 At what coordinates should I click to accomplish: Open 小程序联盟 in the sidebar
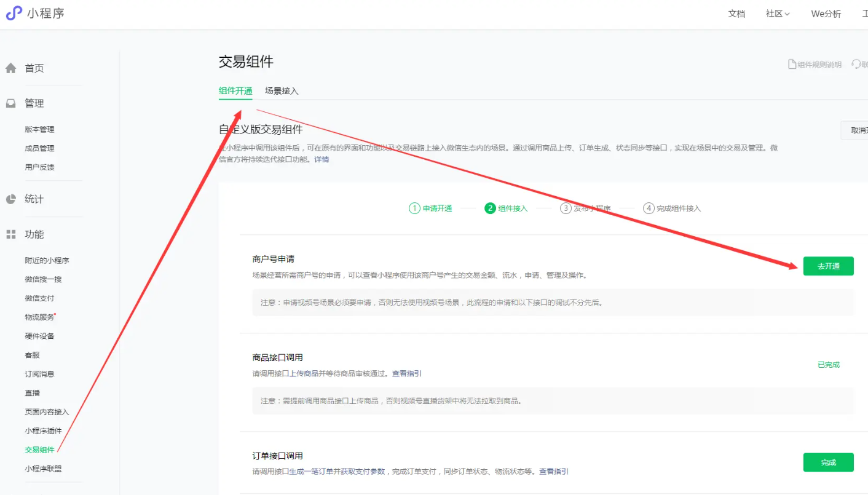click(x=43, y=469)
